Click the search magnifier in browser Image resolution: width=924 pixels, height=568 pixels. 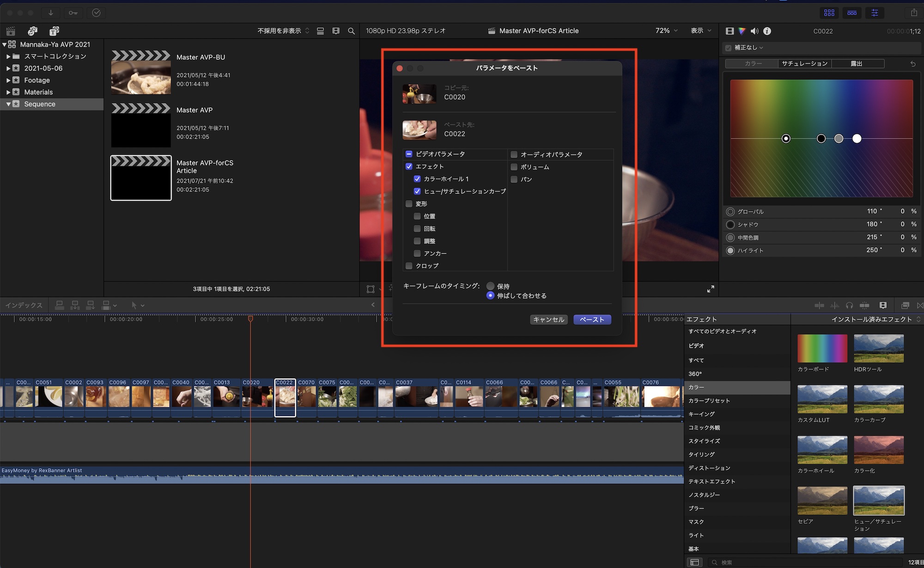tap(351, 31)
